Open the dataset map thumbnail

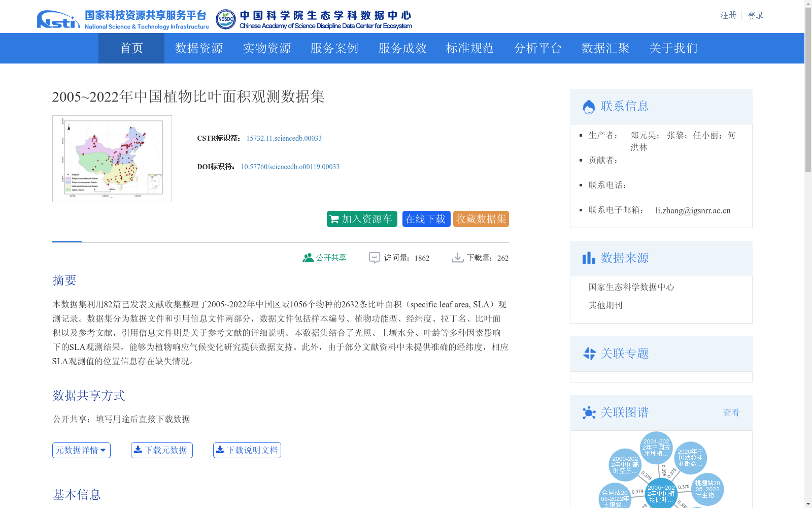(112, 158)
